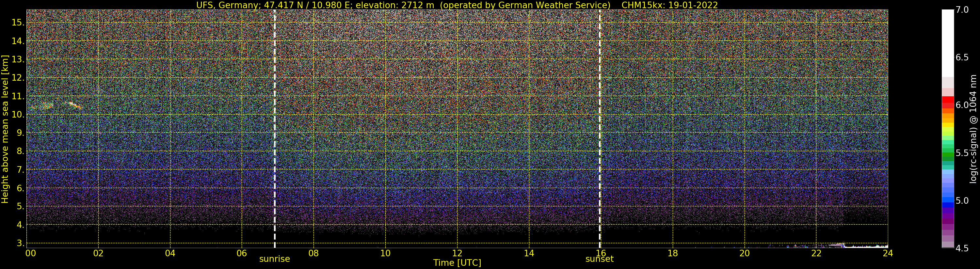Click the white dashed sunset marker line
The height and width of the screenshot is (269, 980).
[600, 129]
